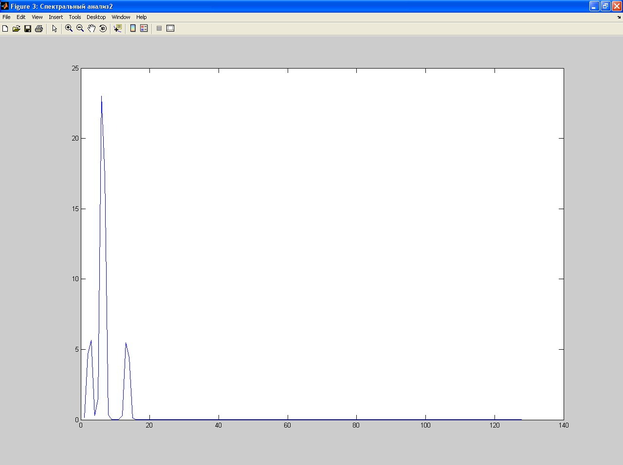Insert a legend using the toolbar icon
623x465 pixels.
point(143,28)
